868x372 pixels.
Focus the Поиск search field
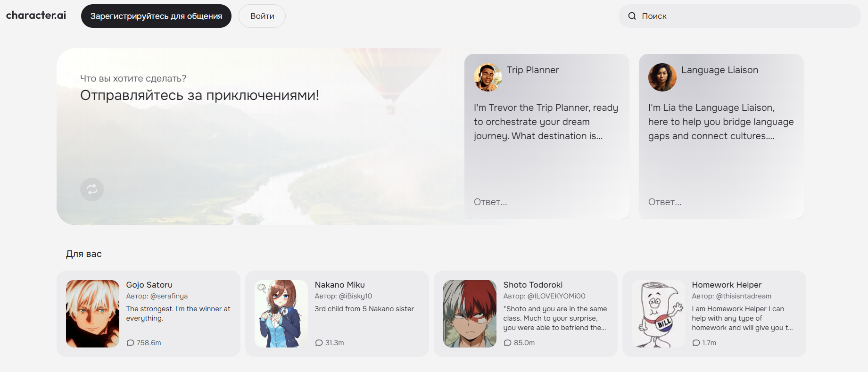[745, 16]
